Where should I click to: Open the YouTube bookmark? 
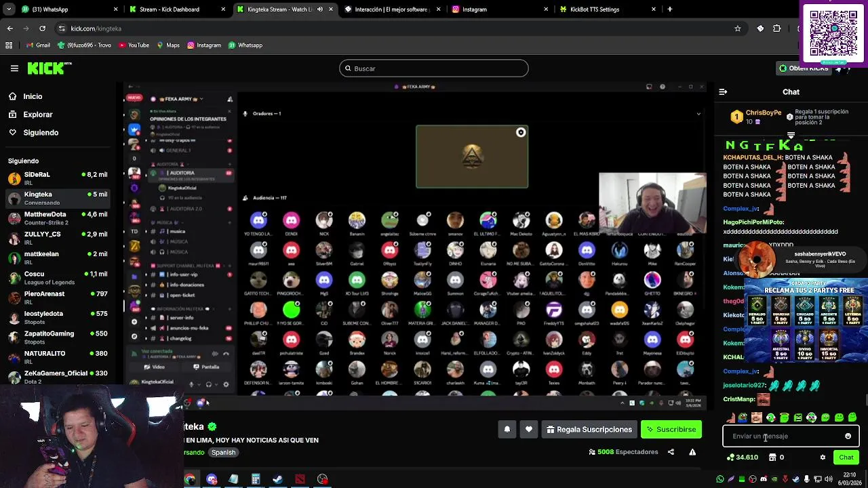pos(134,45)
